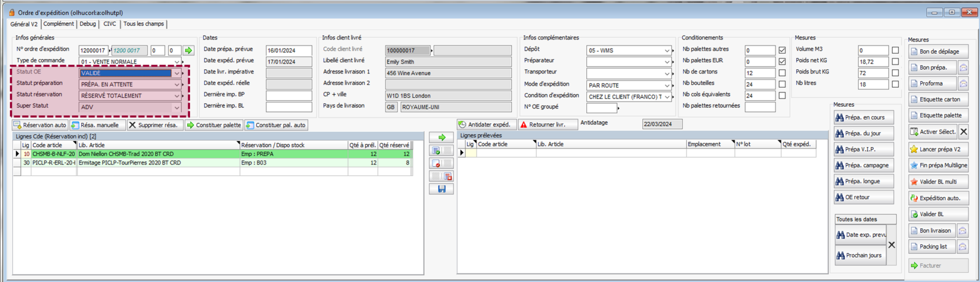
Task: Click the document icon with red X
Action: coord(436,163)
